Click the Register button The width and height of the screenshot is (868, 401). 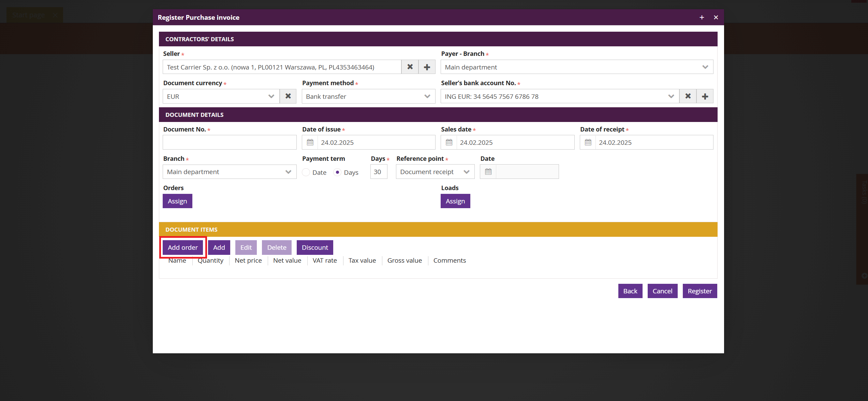(700, 291)
